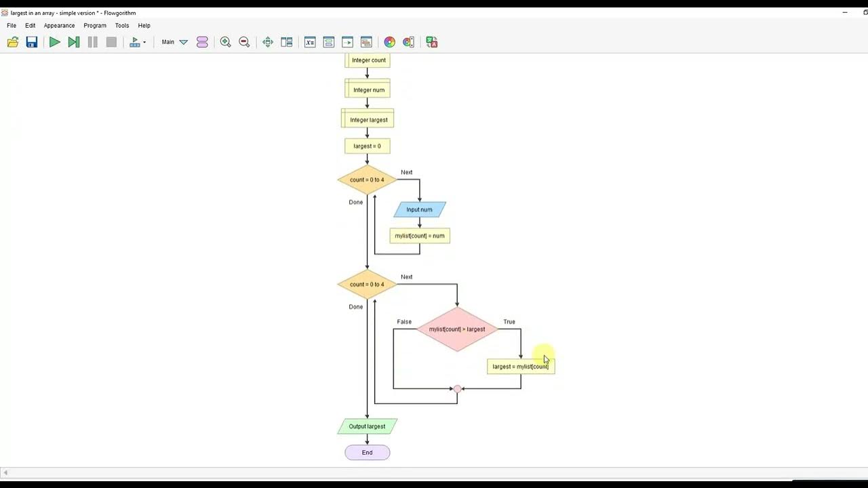Click the stacked windows toolbar icon
This screenshot has width=868, height=488.
pos(367,42)
